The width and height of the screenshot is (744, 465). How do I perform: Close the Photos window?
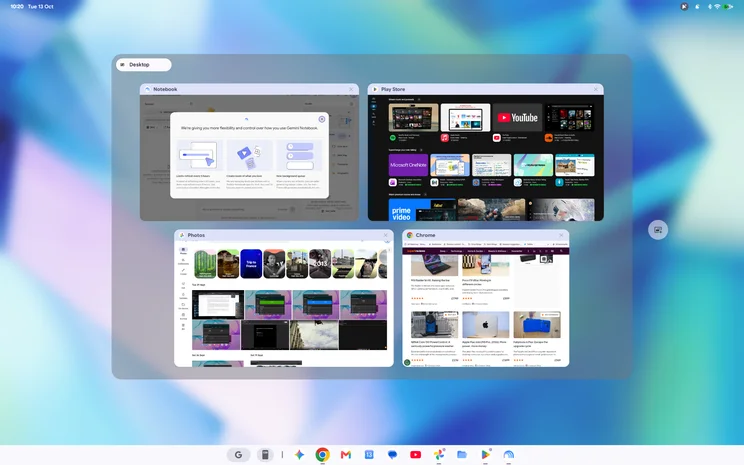pos(386,235)
